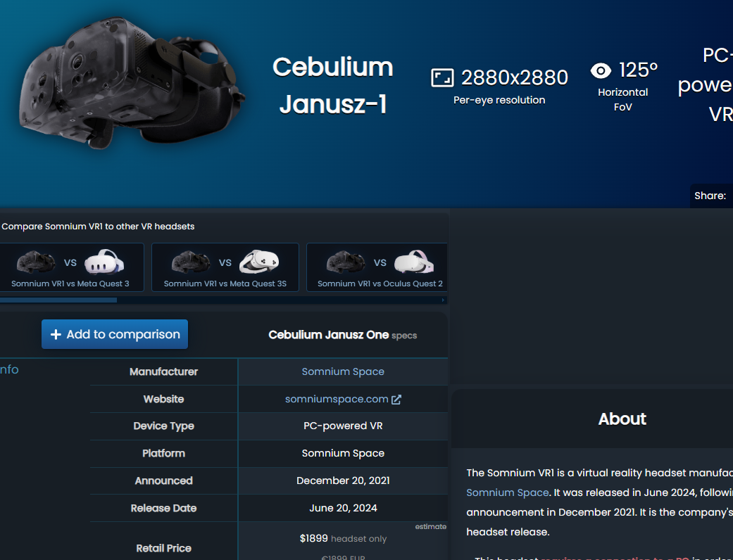Click the Cebulium Janusz-1 page title

(332, 86)
